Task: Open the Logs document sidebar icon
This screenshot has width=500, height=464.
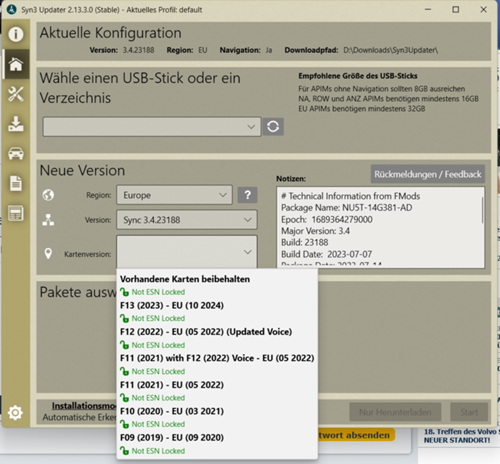Action: [16, 183]
